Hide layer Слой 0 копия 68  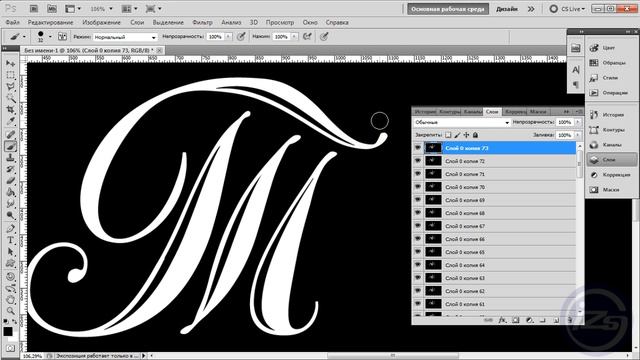(418, 213)
